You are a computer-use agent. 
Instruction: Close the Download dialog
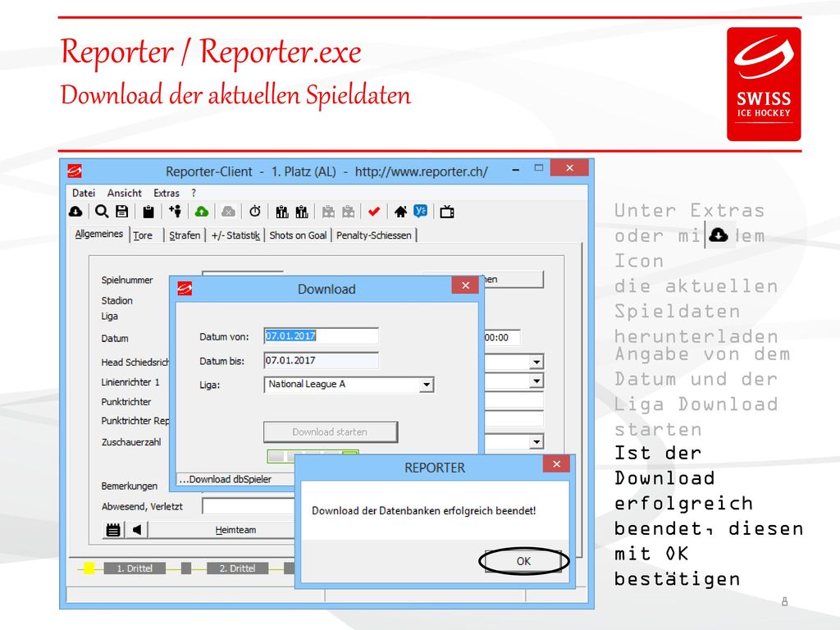(x=465, y=285)
